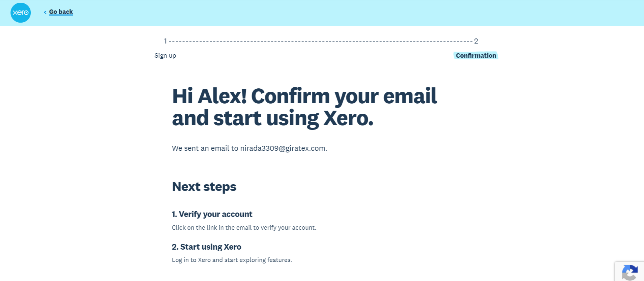Click the We sent an email text
644x281 pixels.
click(205, 148)
